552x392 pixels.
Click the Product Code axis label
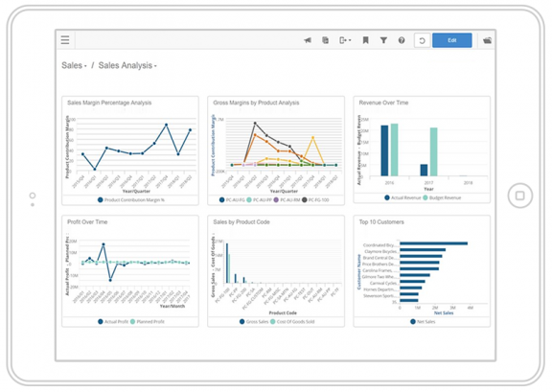(283, 312)
